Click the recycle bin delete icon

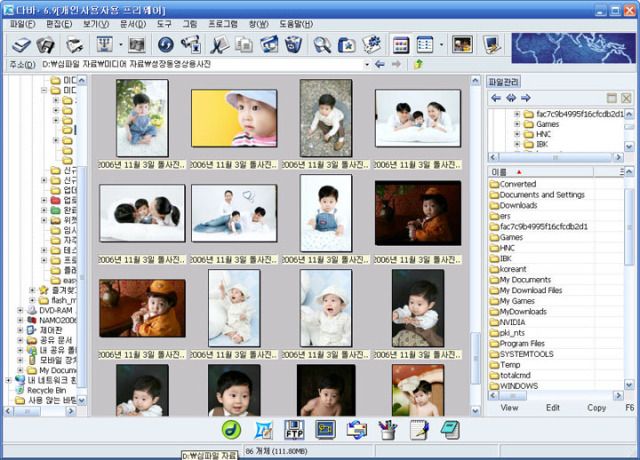[x=293, y=44]
